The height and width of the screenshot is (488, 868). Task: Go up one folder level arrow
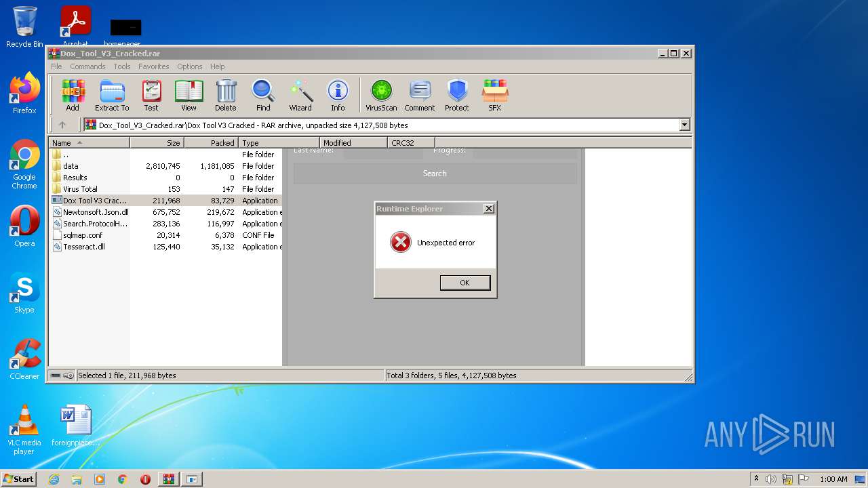pyautogui.click(x=62, y=125)
